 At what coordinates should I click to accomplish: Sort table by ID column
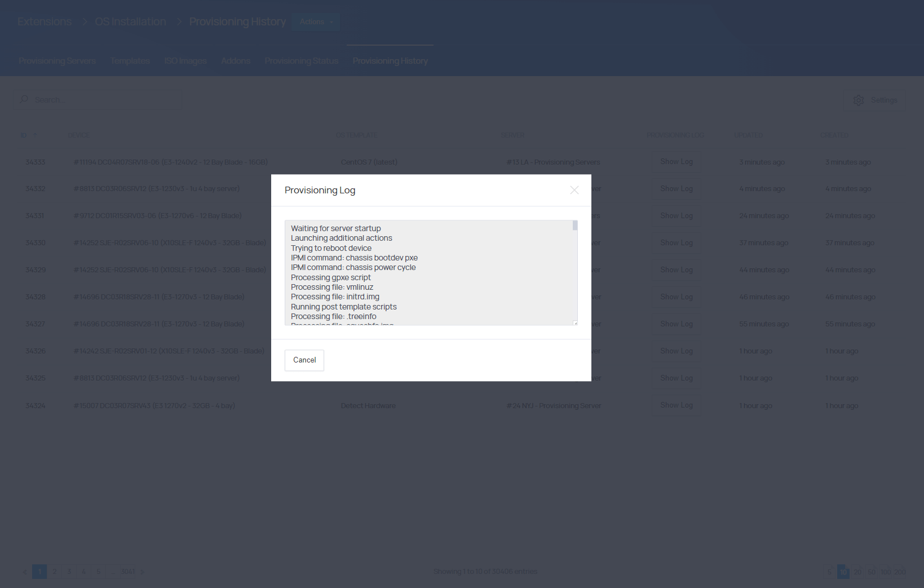(24, 135)
